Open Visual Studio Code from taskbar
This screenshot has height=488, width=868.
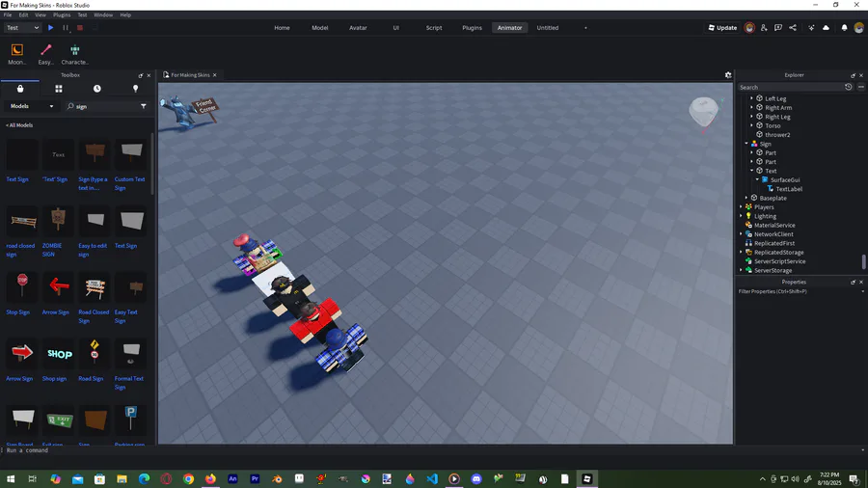[432, 479]
